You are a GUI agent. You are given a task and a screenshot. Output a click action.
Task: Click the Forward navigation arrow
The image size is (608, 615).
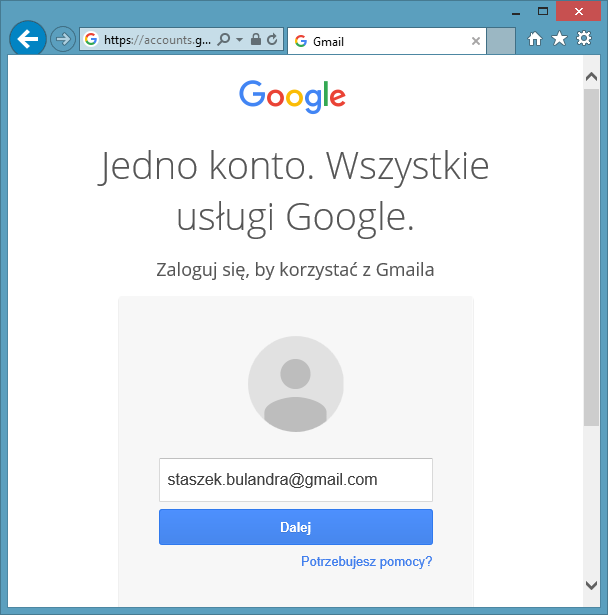tap(63, 39)
